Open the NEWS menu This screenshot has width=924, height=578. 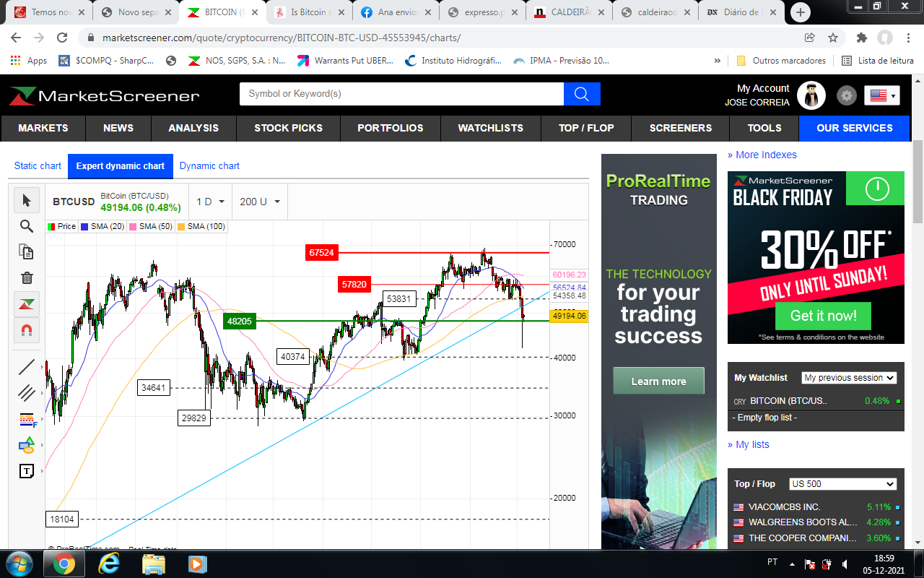click(x=118, y=128)
